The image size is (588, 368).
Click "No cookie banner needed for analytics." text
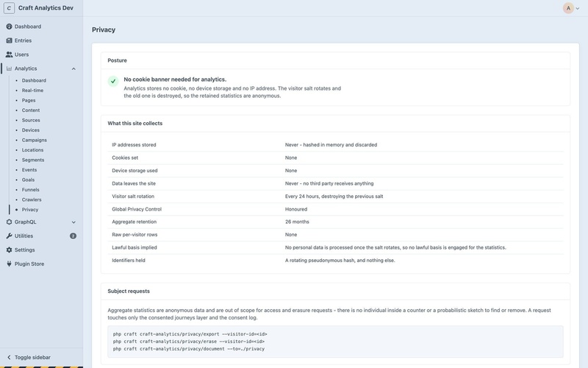(x=175, y=79)
